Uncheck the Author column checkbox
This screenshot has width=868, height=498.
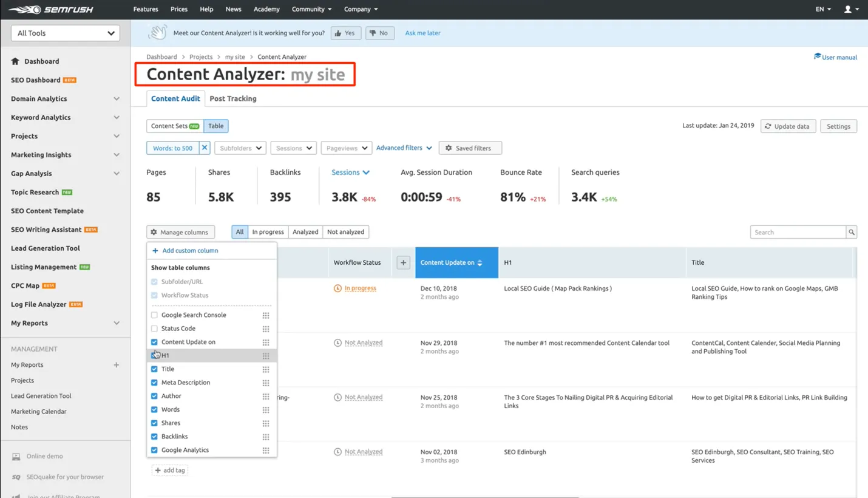point(154,396)
